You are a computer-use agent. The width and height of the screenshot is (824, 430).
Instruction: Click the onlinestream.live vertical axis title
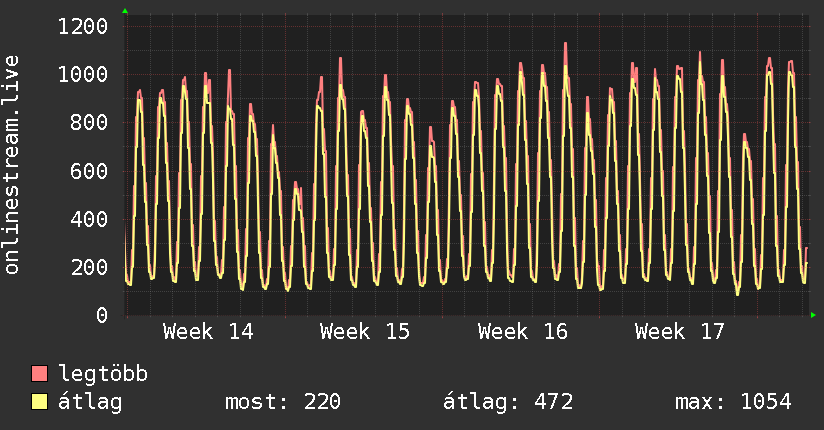pos(11,165)
